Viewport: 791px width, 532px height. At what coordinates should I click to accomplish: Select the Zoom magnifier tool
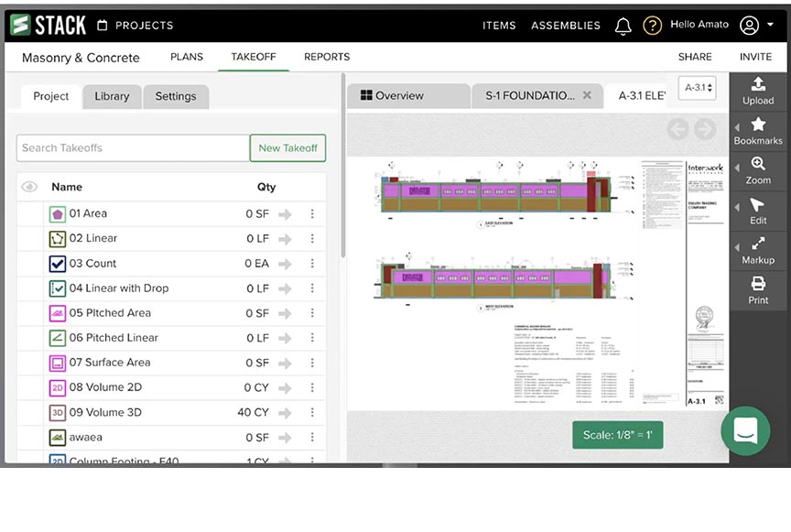pyautogui.click(x=758, y=170)
